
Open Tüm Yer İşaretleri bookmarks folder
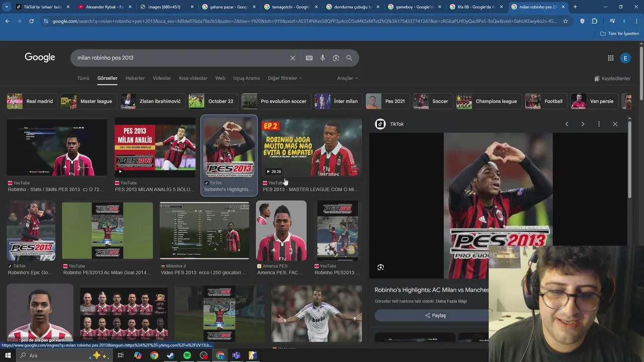point(620,34)
